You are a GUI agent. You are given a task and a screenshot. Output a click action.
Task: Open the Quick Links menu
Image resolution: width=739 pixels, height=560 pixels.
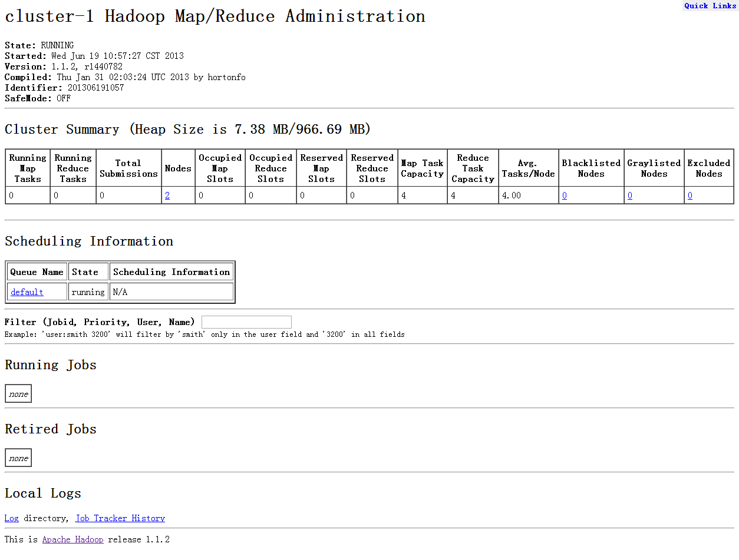coord(710,6)
